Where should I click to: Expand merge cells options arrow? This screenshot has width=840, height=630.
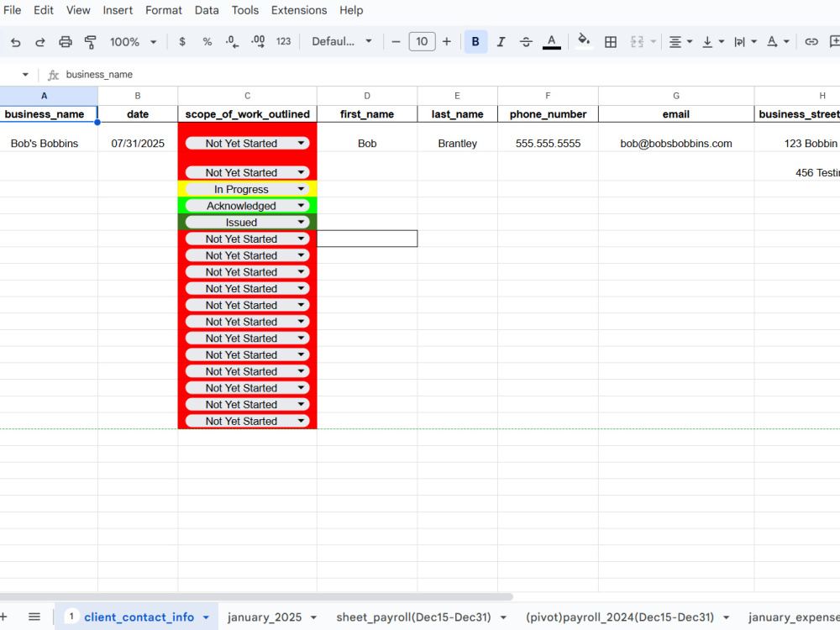point(653,42)
